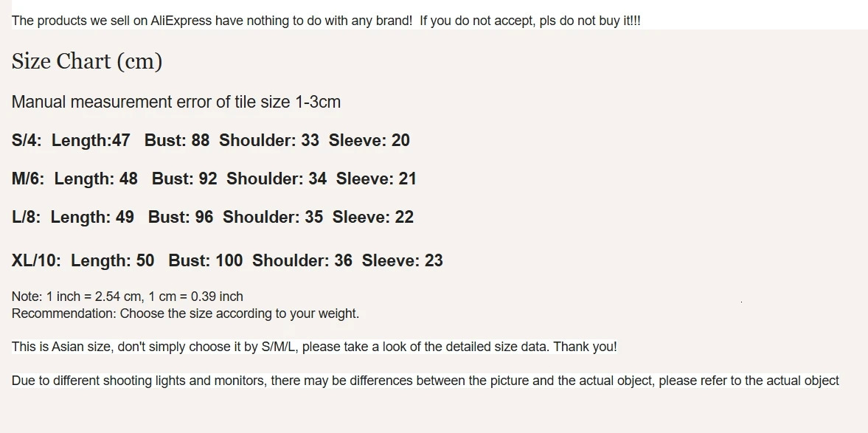Click "Shoulder: 34" in the M/6 row

277,179
